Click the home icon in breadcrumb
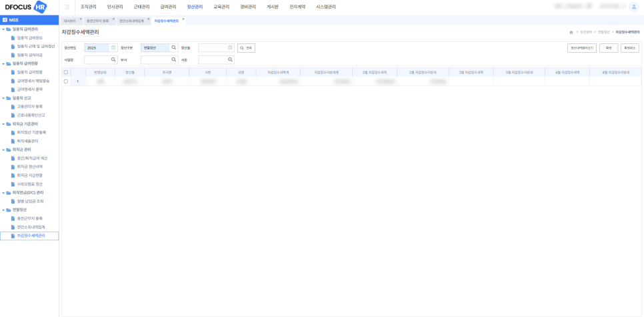Screen dimensions: 644x317 (571, 32)
